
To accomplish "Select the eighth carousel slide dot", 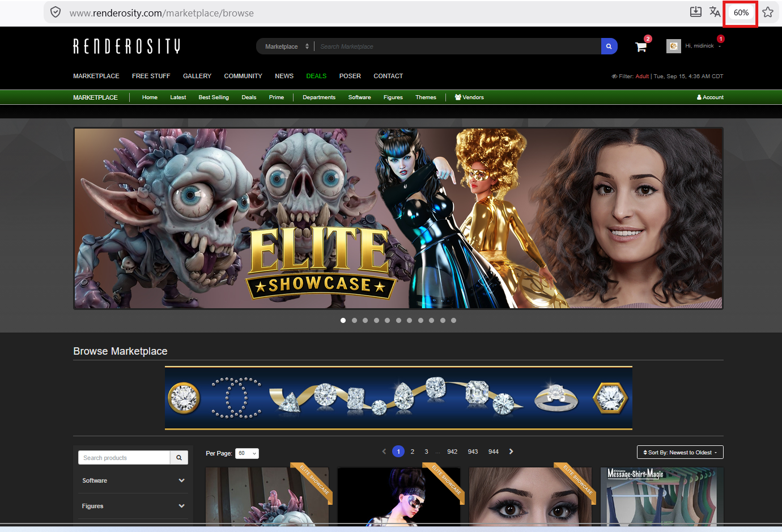I will 420,320.
